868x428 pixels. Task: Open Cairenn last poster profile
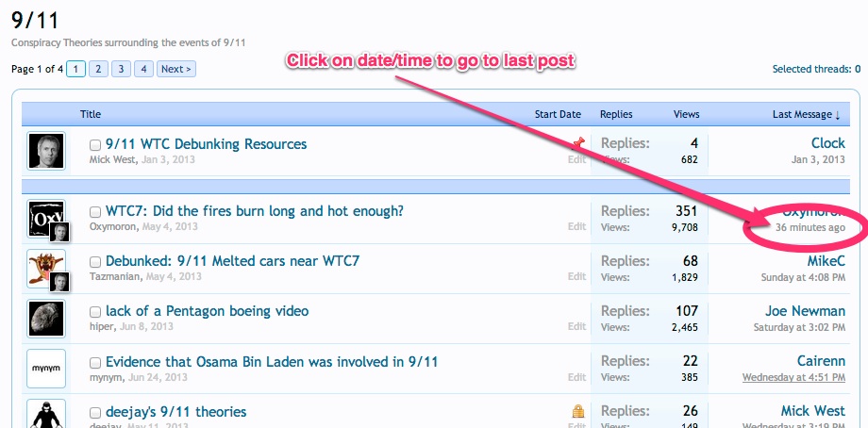pos(821,361)
